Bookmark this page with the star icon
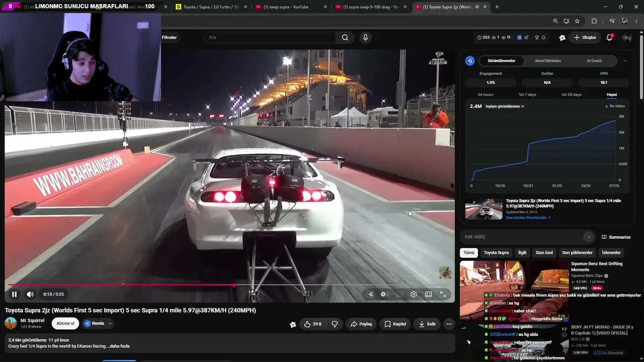644x362 pixels. [577, 21]
